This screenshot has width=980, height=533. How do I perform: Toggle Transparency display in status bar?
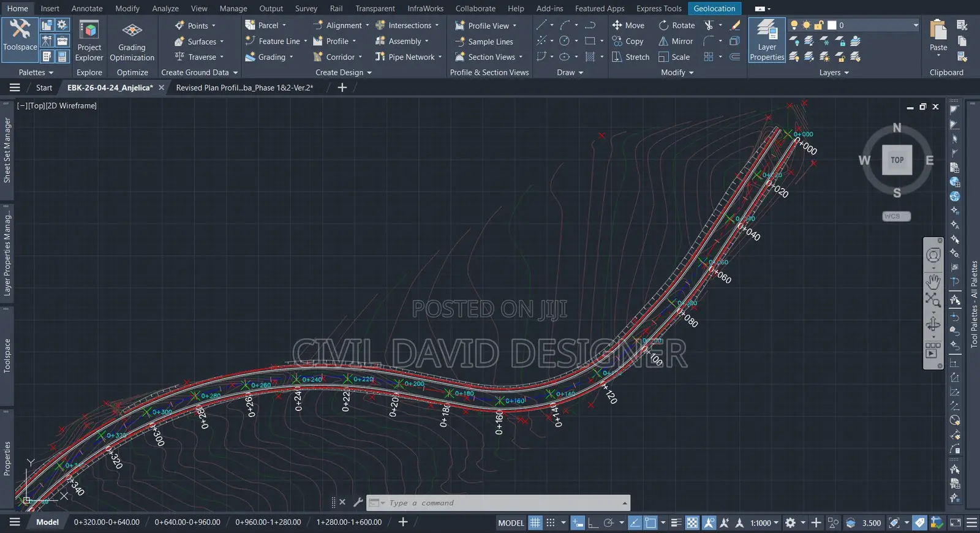(692, 523)
